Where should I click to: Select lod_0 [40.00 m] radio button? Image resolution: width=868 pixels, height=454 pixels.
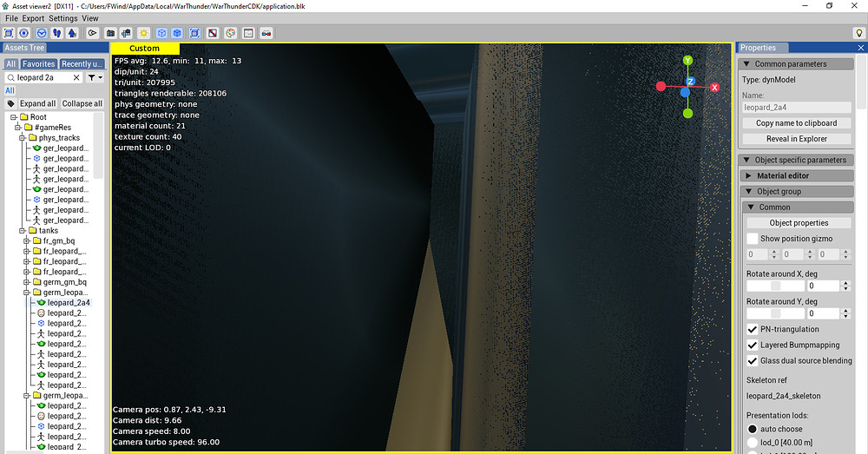[753, 443]
